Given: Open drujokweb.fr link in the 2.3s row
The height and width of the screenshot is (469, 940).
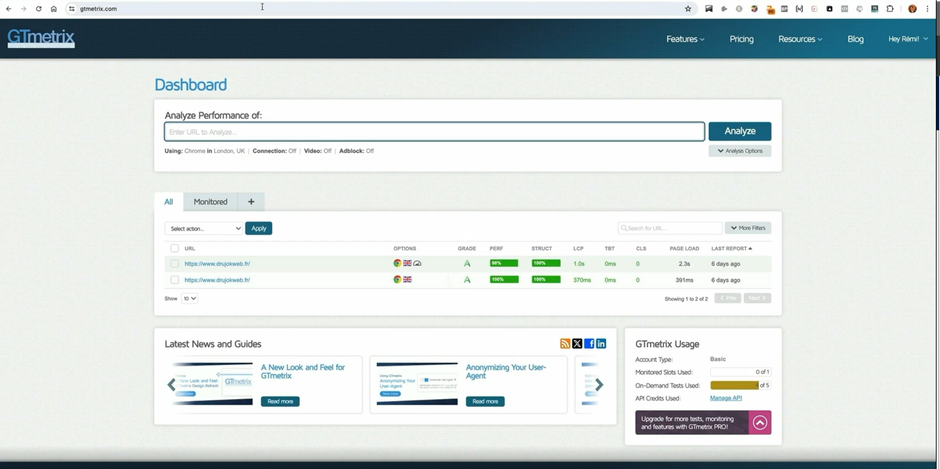Looking at the screenshot, I should [x=217, y=264].
